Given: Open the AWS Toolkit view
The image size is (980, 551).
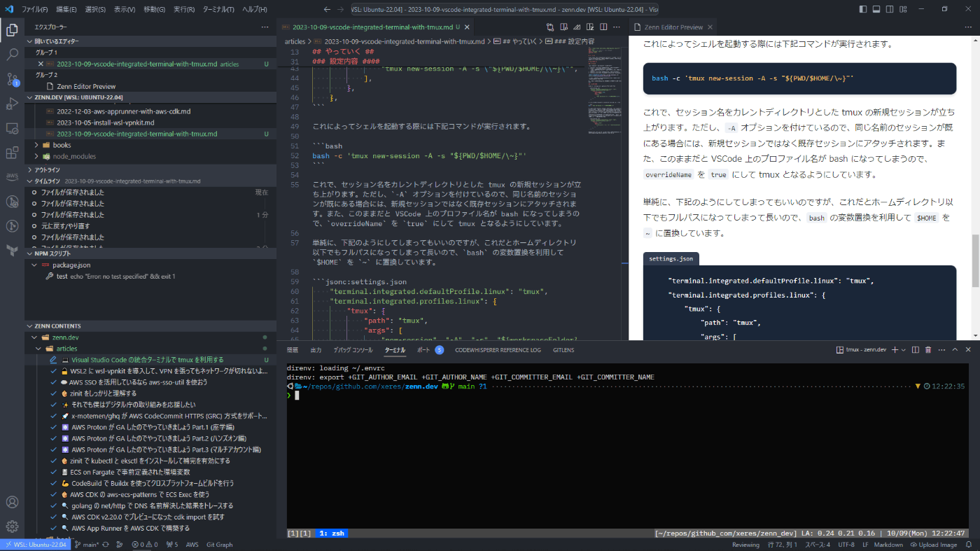Looking at the screenshot, I should [x=12, y=176].
